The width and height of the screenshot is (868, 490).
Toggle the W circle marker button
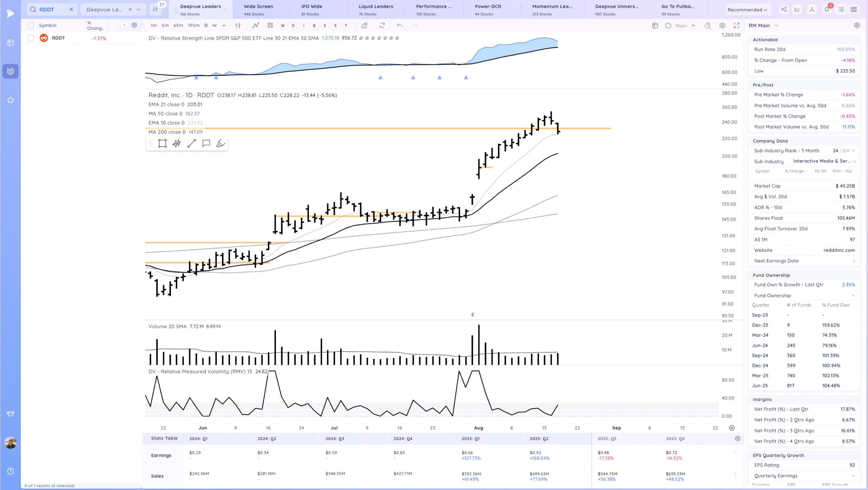pyautogui.click(x=282, y=25)
